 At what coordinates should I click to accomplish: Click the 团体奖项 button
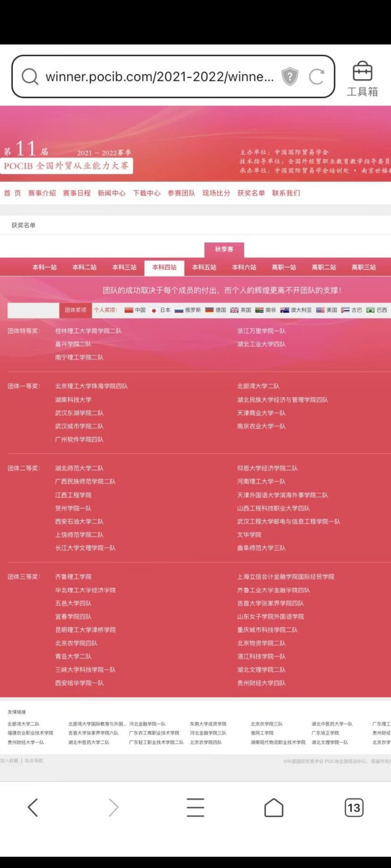point(75,310)
